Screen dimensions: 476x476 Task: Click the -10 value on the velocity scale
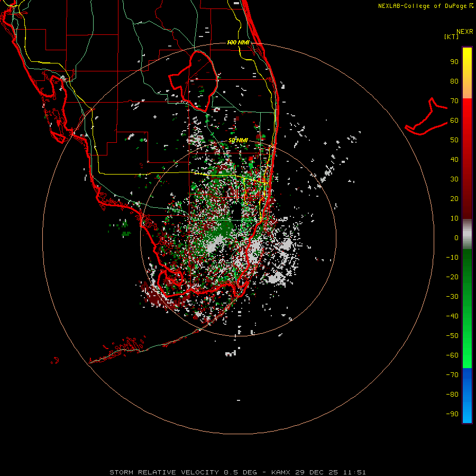click(452, 258)
